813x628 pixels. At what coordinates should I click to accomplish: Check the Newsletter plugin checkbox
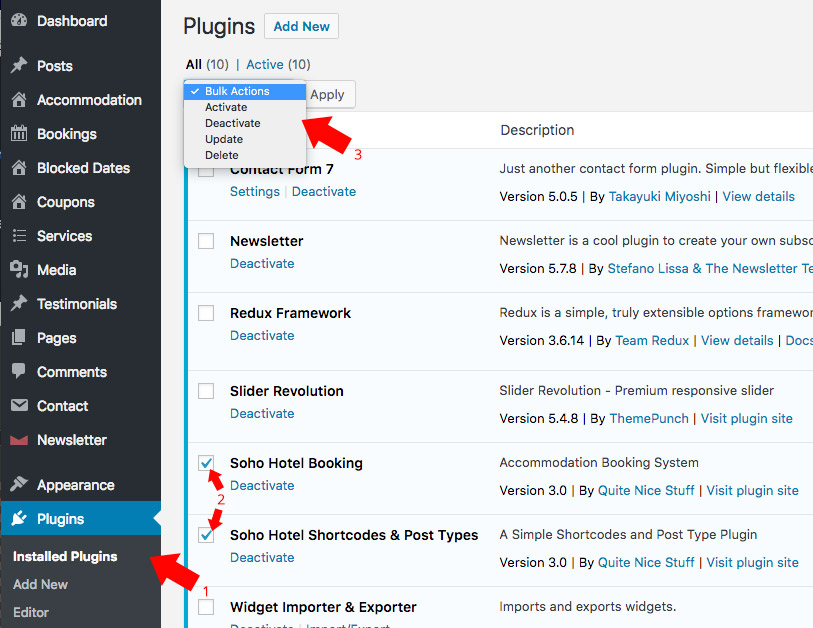pyautogui.click(x=206, y=241)
